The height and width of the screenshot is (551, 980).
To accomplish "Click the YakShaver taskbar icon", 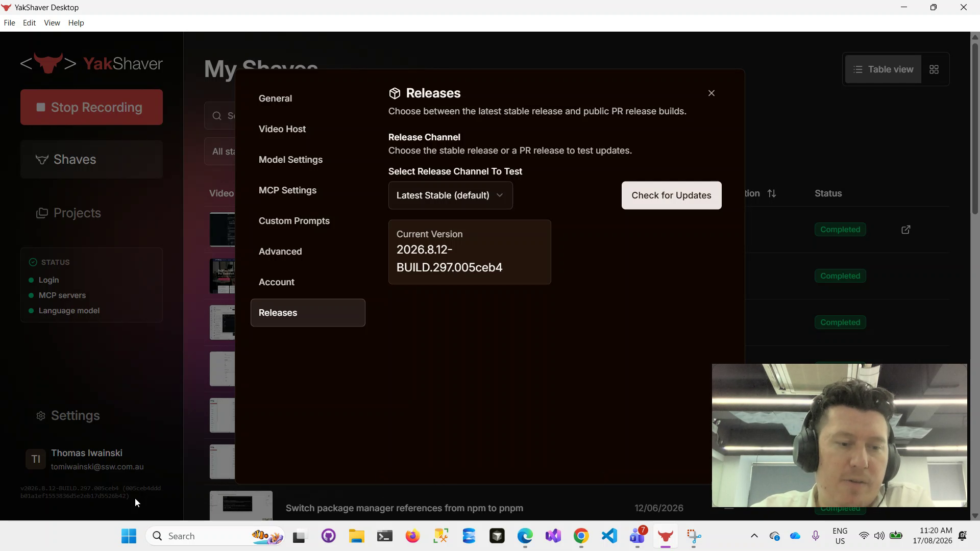I will pos(665,536).
